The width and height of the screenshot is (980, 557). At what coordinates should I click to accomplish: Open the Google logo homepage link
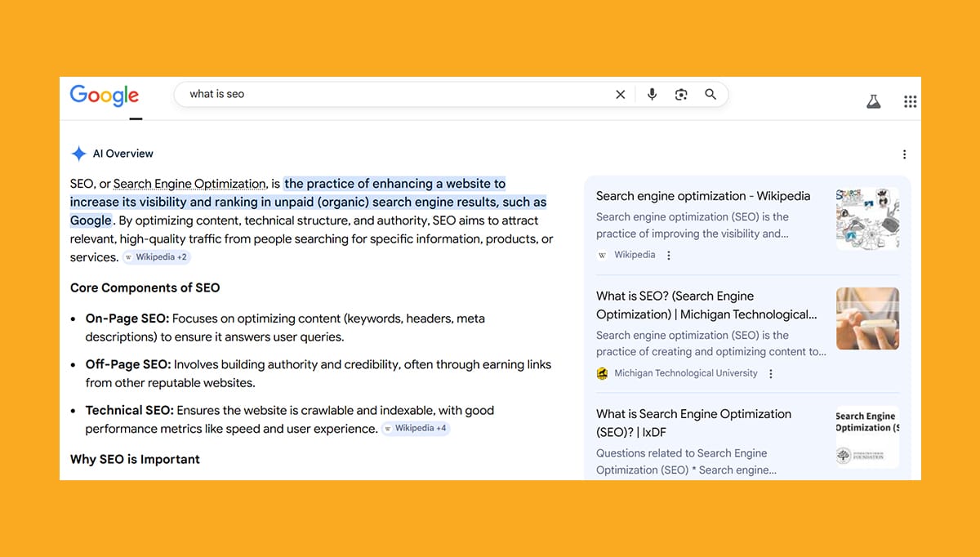point(105,95)
